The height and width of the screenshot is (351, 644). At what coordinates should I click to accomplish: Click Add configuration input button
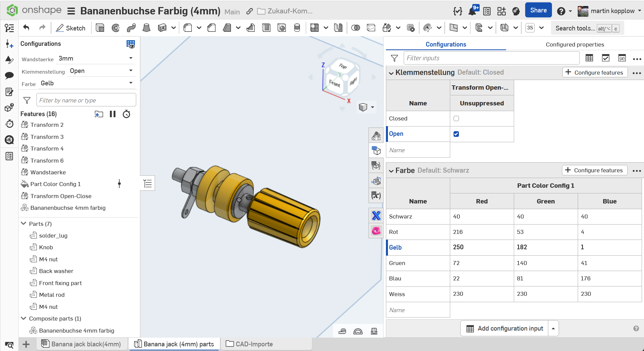click(x=504, y=328)
